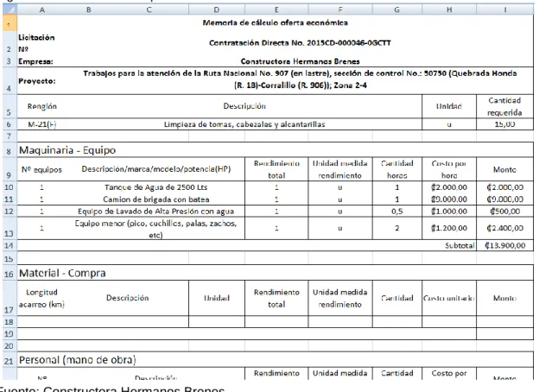Select column H header

(x=449, y=9)
